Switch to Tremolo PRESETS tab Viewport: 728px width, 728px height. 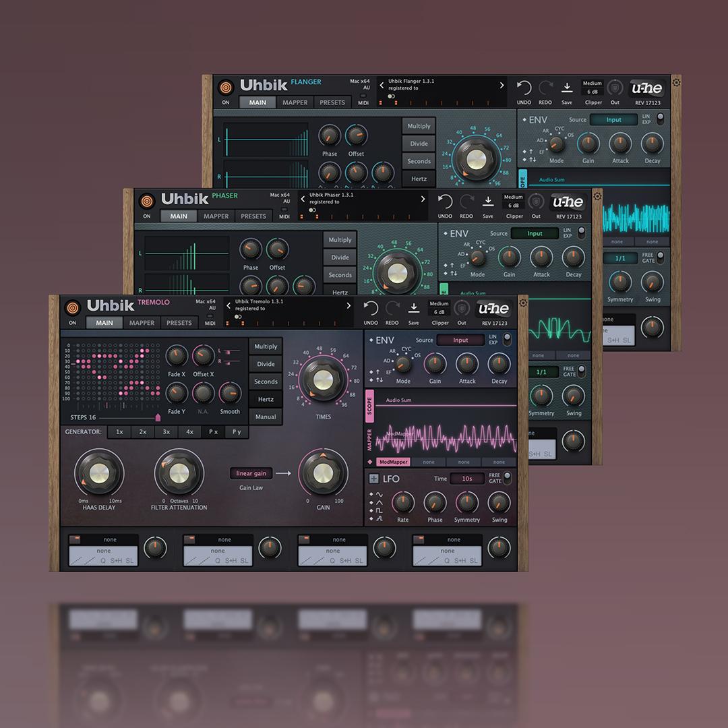pos(179,323)
